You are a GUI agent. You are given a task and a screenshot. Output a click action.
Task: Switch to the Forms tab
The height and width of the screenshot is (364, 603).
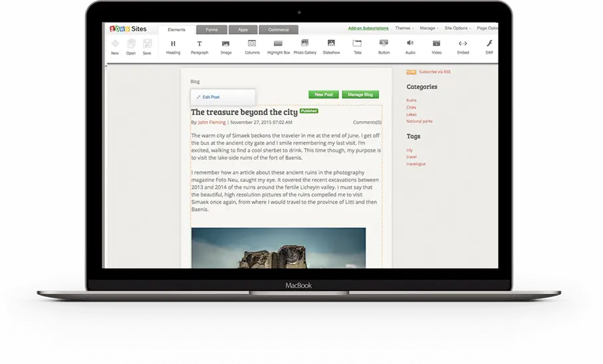211,30
